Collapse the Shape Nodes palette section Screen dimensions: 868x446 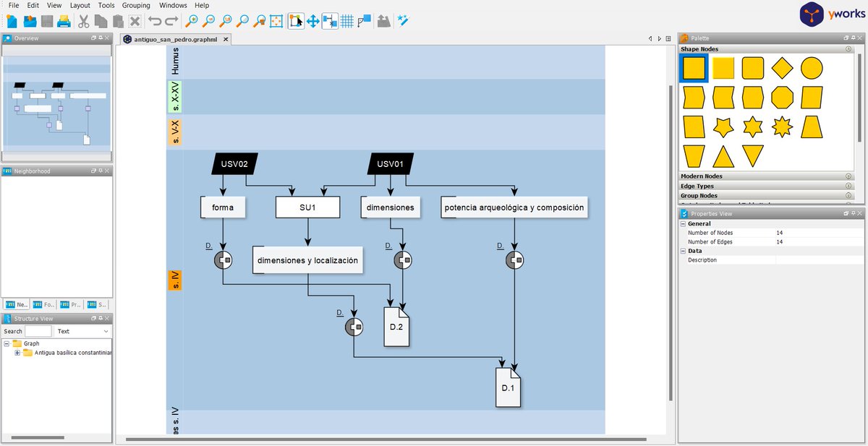pyautogui.click(x=848, y=49)
